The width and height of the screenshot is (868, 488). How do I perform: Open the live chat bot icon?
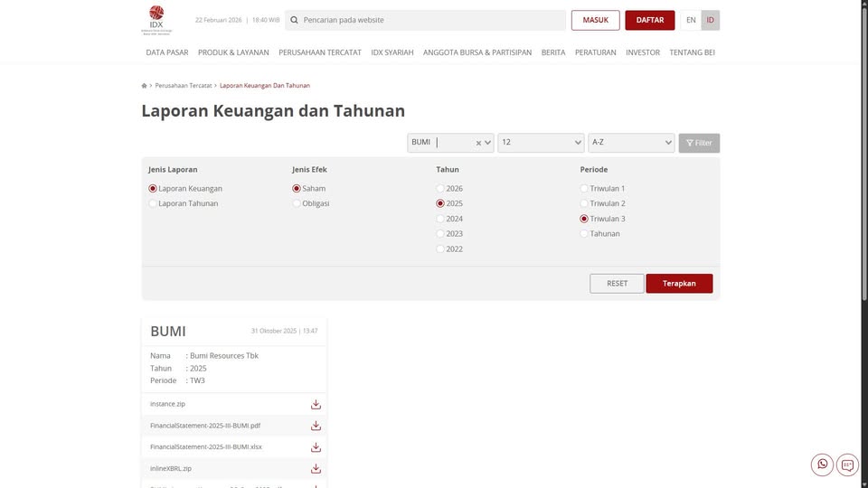847,465
